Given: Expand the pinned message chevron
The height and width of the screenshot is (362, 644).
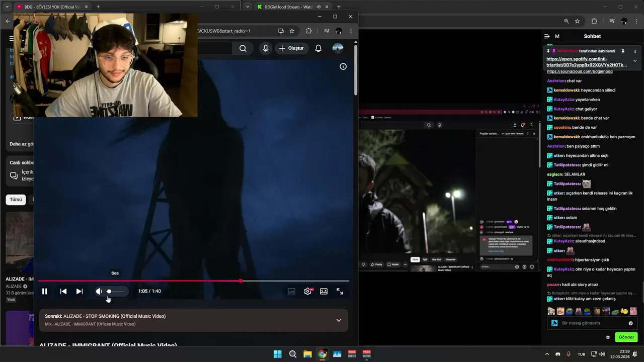Looking at the screenshot, I should 635,61.
